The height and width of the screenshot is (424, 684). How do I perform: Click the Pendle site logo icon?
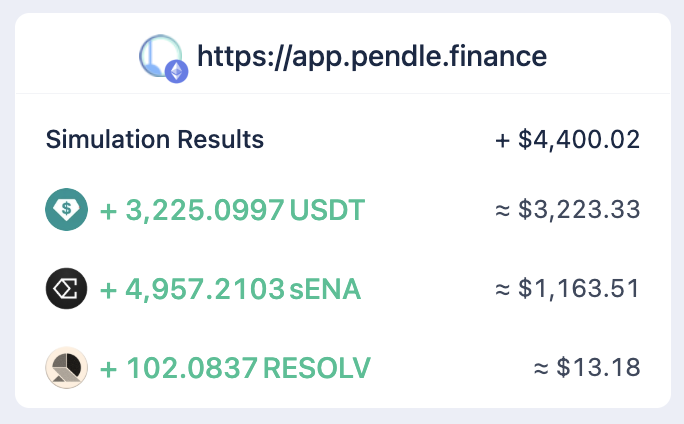click(160, 54)
